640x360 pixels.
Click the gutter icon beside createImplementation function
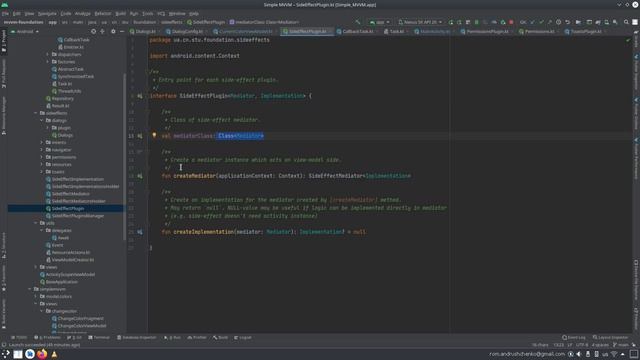[x=140, y=232]
